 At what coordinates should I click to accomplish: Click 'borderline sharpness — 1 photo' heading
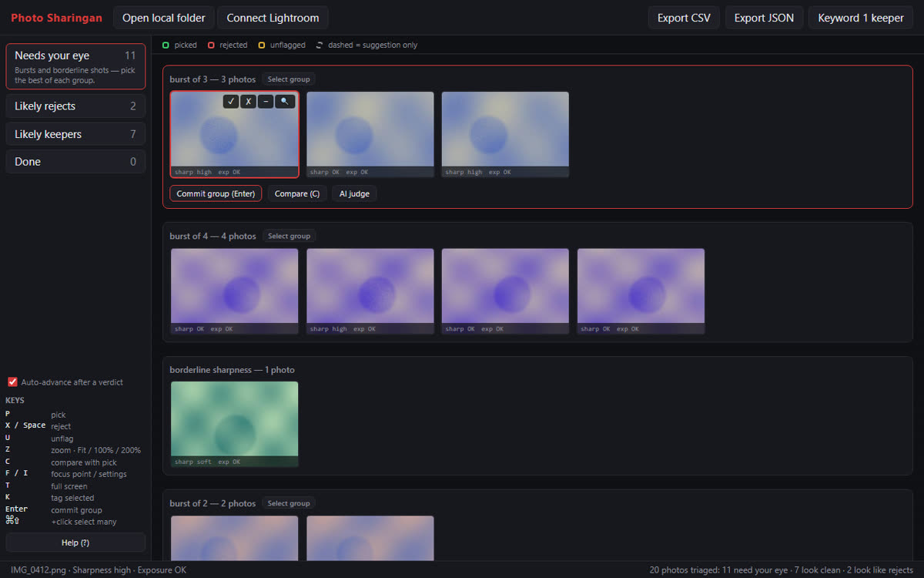[x=232, y=370]
